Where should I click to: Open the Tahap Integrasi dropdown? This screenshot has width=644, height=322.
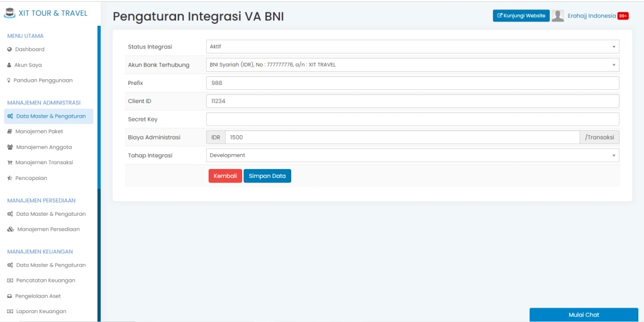(x=412, y=155)
